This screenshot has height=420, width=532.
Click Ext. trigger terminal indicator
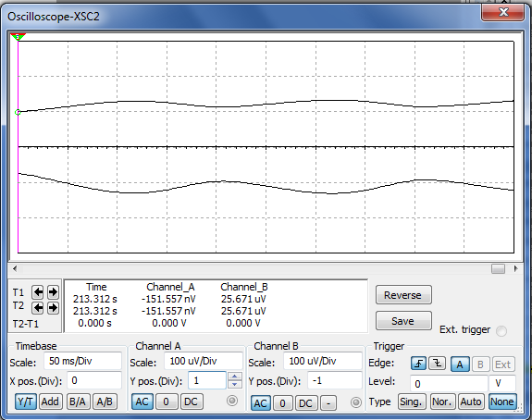pyautogui.click(x=501, y=331)
